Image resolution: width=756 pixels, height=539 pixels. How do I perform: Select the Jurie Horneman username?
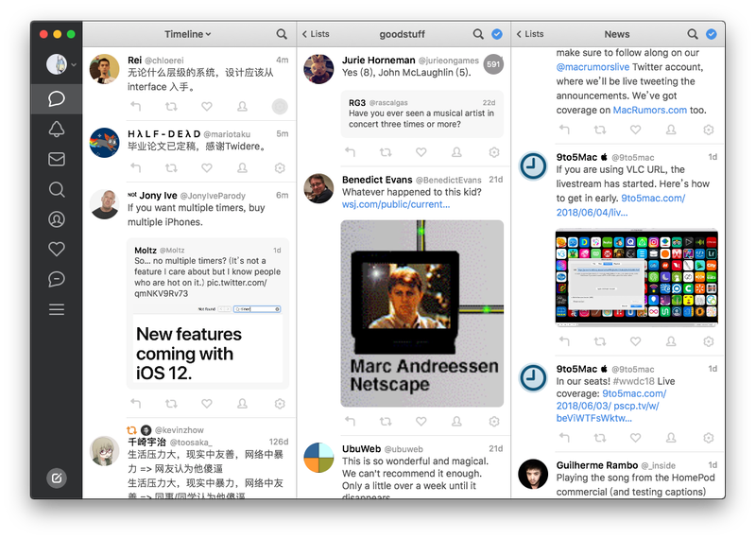[x=378, y=61]
